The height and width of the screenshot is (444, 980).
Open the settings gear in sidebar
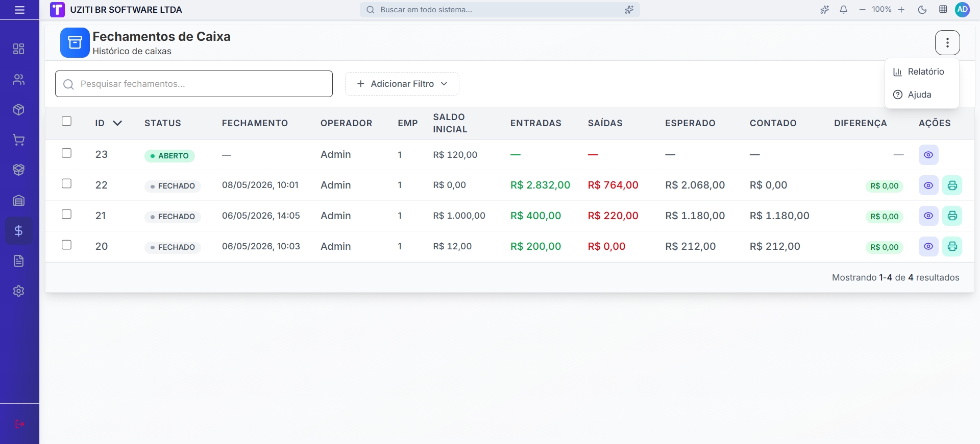pyautogui.click(x=19, y=291)
